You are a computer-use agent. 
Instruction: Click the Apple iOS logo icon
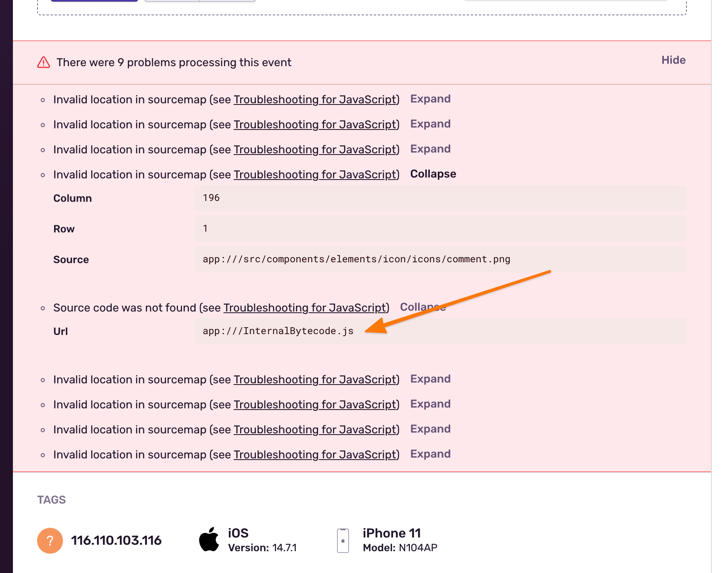[210, 539]
